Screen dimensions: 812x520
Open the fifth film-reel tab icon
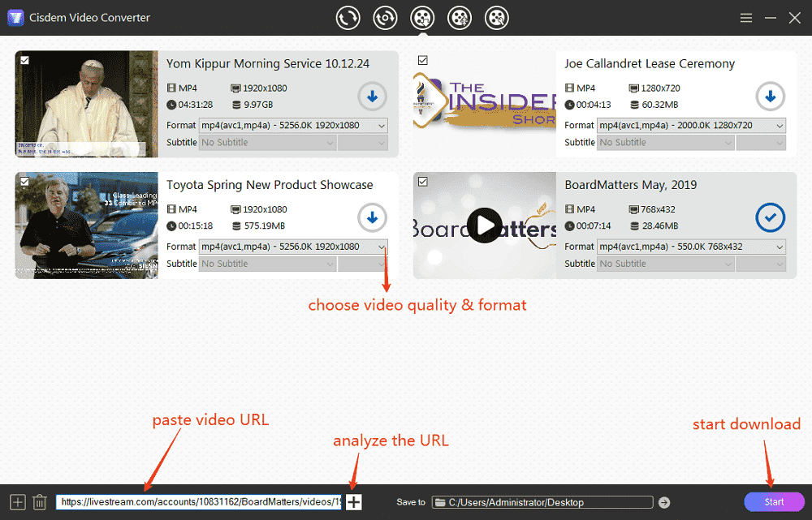pos(497,18)
